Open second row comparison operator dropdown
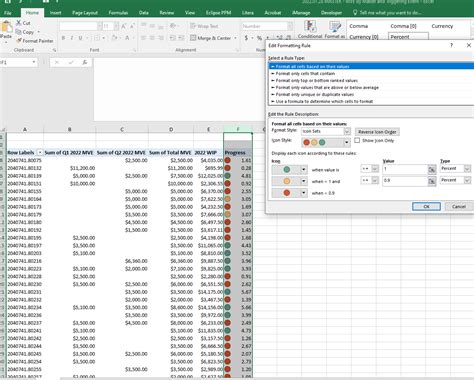 pyautogui.click(x=375, y=180)
